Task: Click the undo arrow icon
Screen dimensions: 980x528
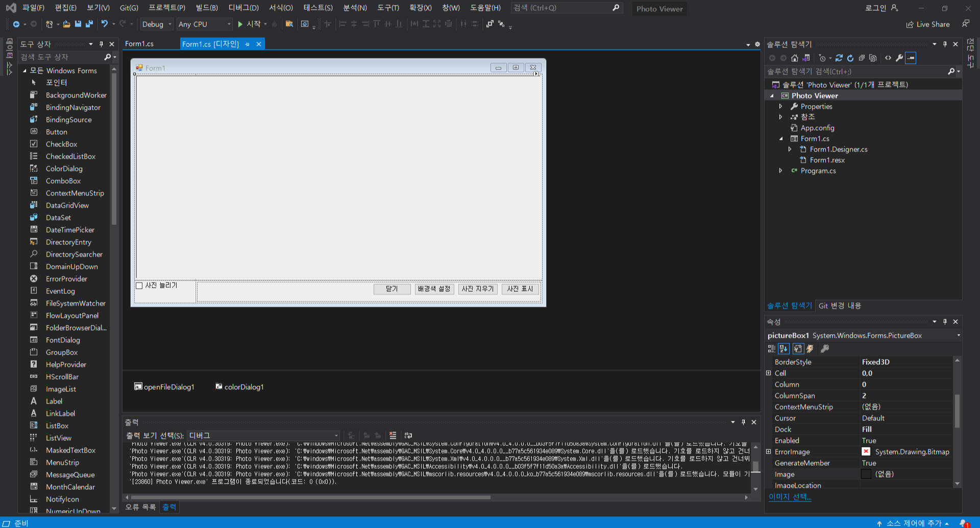Action: tap(105, 24)
